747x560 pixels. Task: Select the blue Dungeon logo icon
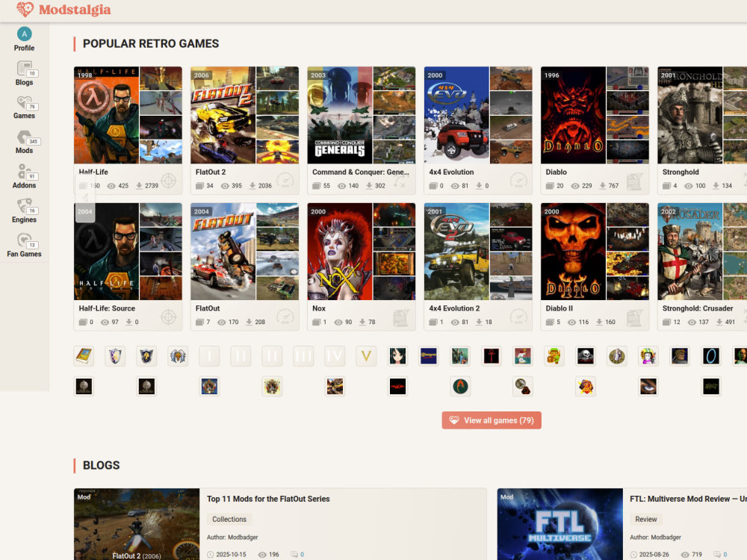429,355
